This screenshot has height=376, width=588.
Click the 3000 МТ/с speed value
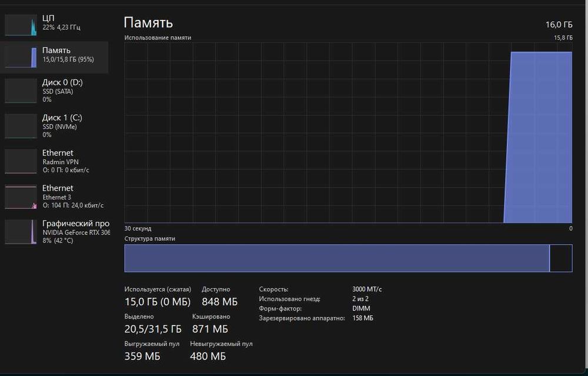point(367,290)
